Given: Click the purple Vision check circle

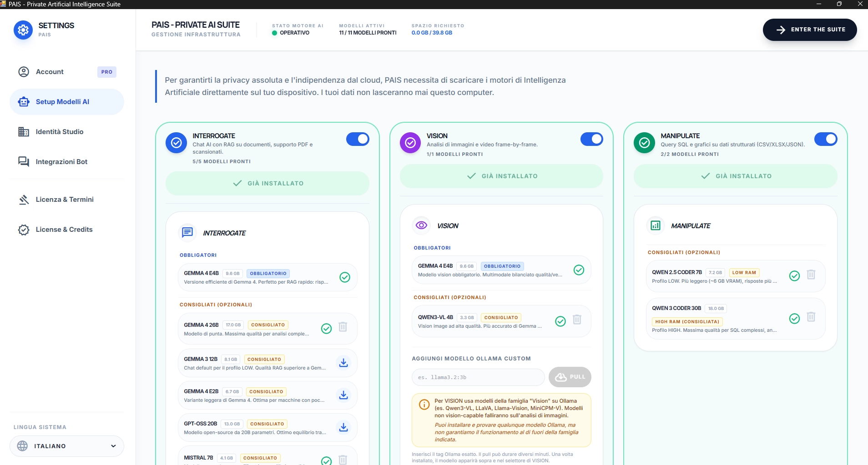Looking at the screenshot, I should coord(410,143).
